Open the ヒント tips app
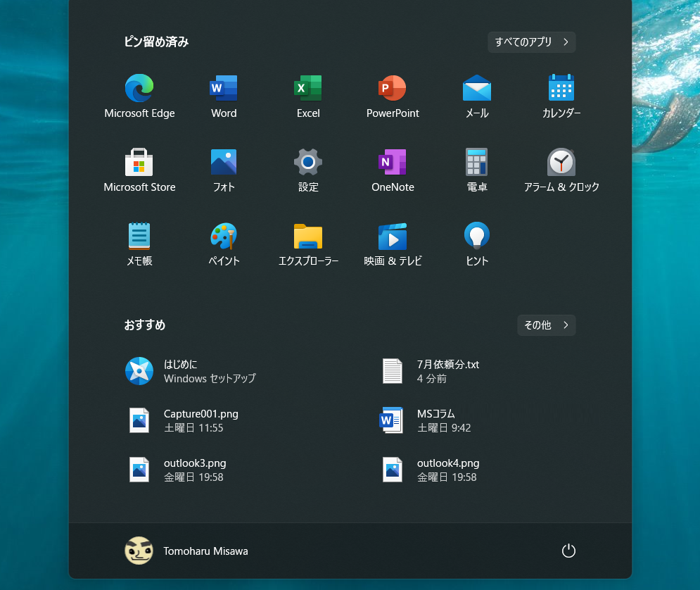The image size is (700, 590). point(477,244)
